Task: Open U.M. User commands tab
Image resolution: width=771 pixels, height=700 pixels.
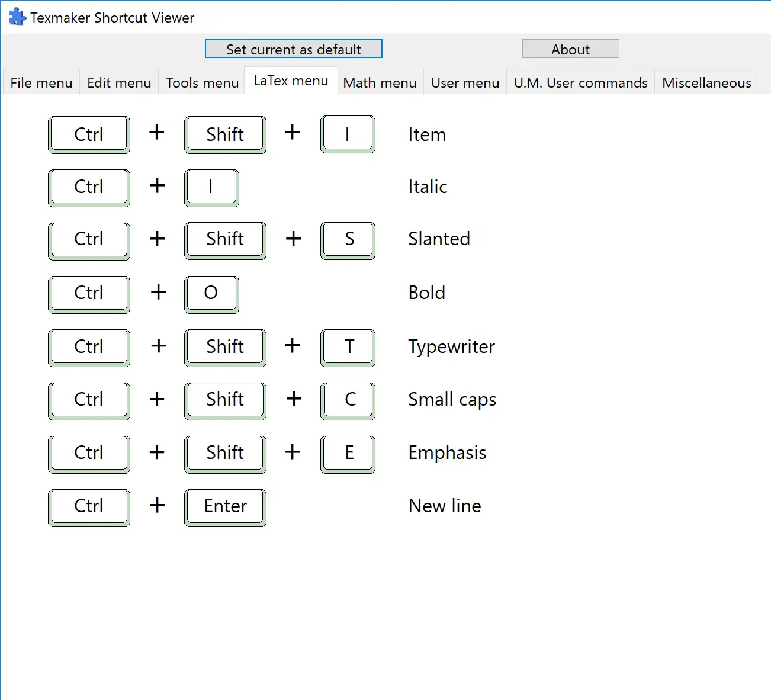Action: [580, 83]
